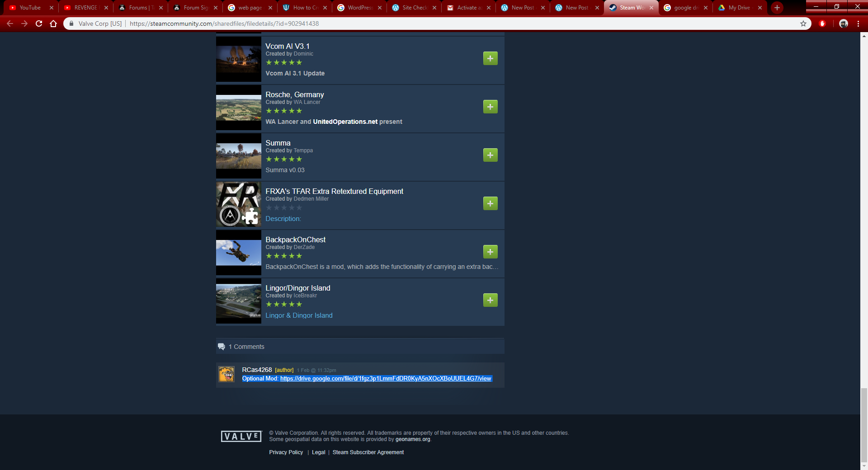Image resolution: width=868 pixels, height=470 pixels.
Task: Open the Google Drive optional mod link
Action: tap(385, 379)
